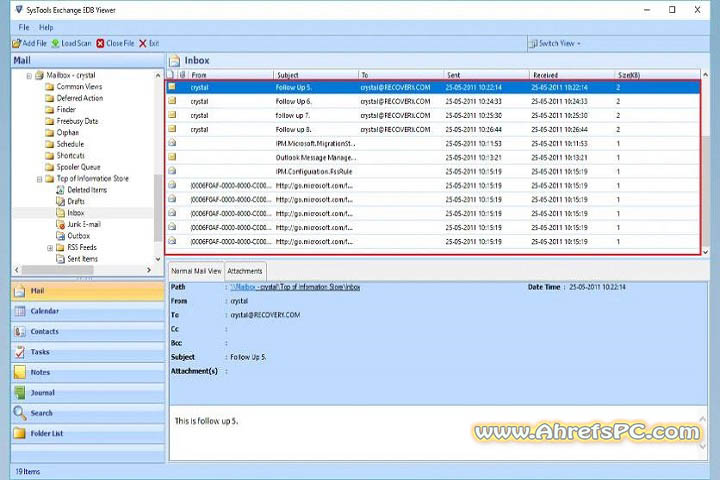The height and width of the screenshot is (480, 720).
Task: Click icon of IPM.Microsoft.MigrationSt row
Action: coord(172,143)
